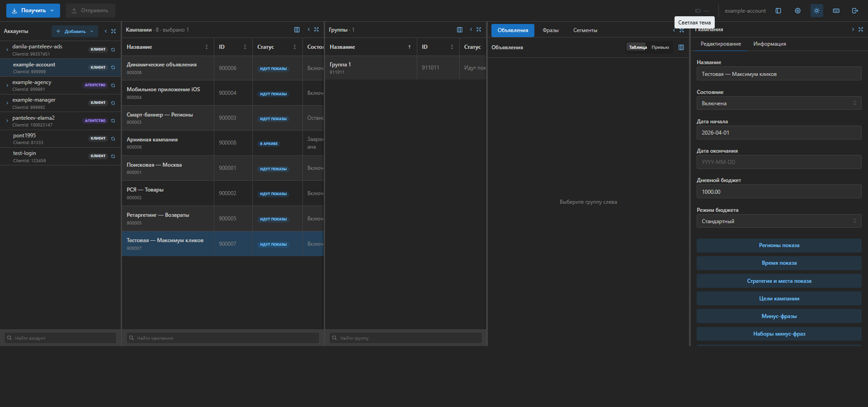Collapse the Campaigns panel with chevron

pyautogui.click(x=309, y=29)
